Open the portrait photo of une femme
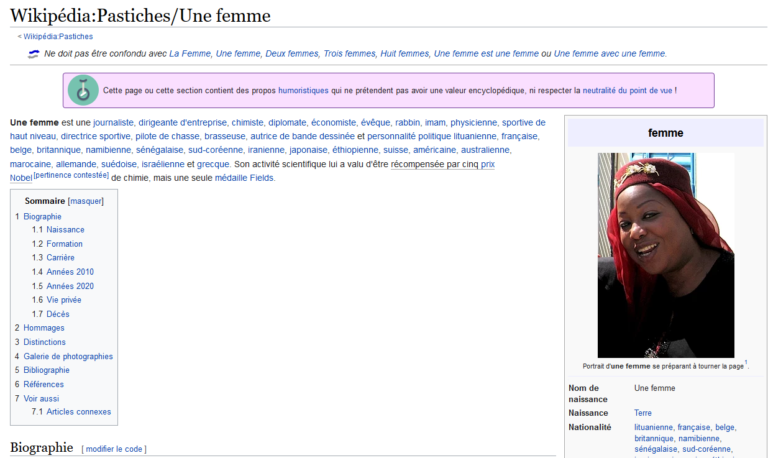The image size is (768, 458). [666, 255]
